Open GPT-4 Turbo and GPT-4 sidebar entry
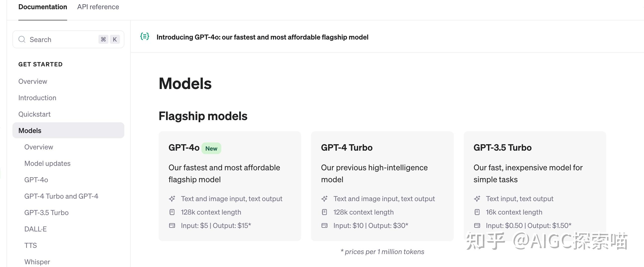This screenshot has width=644, height=267. [61, 196]
